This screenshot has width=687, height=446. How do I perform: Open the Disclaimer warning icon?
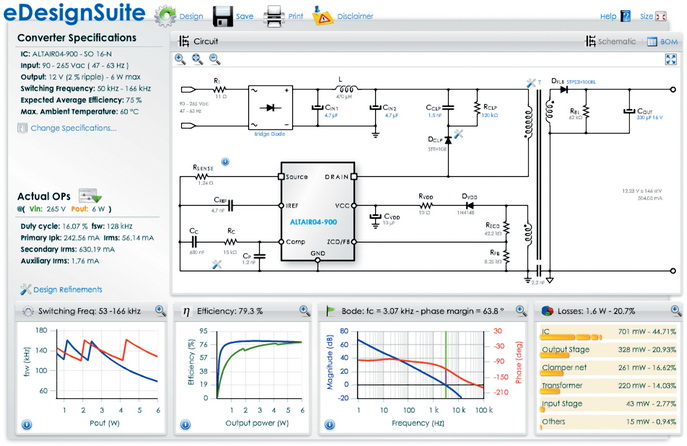coord(322,16)
